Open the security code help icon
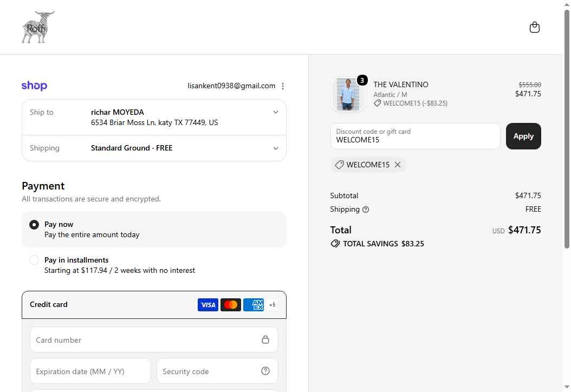Viewport: 571px width, 392px height. 265,371
